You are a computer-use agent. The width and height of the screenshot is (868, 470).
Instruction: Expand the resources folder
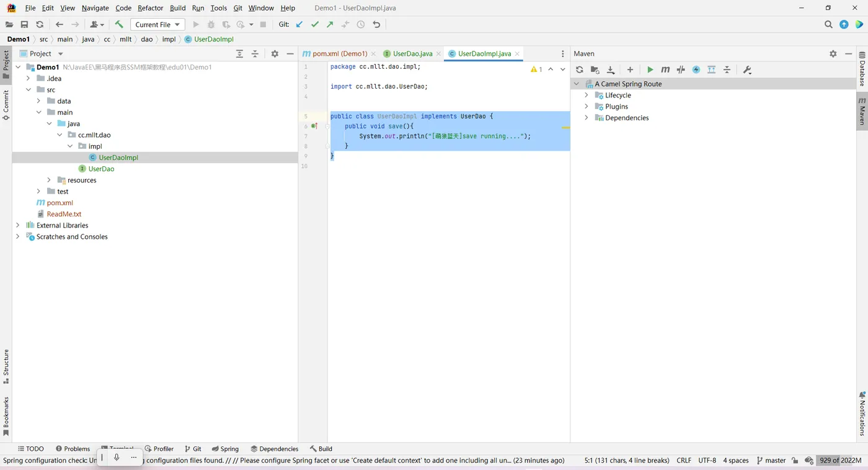click(x=49, y=180)
